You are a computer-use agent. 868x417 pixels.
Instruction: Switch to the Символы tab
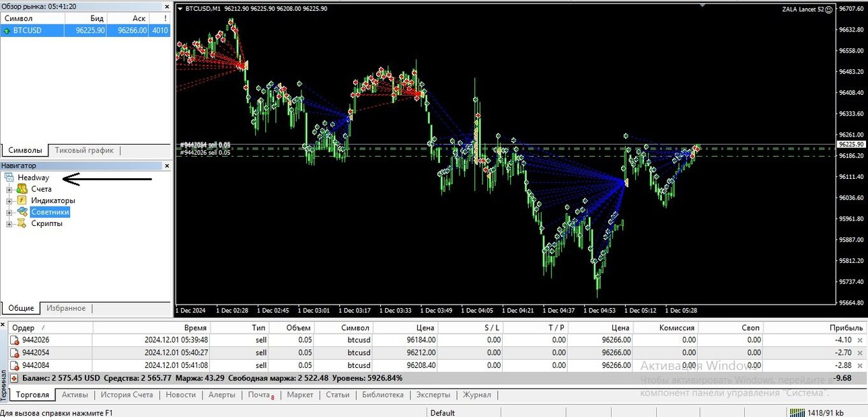tap(24, 150)
